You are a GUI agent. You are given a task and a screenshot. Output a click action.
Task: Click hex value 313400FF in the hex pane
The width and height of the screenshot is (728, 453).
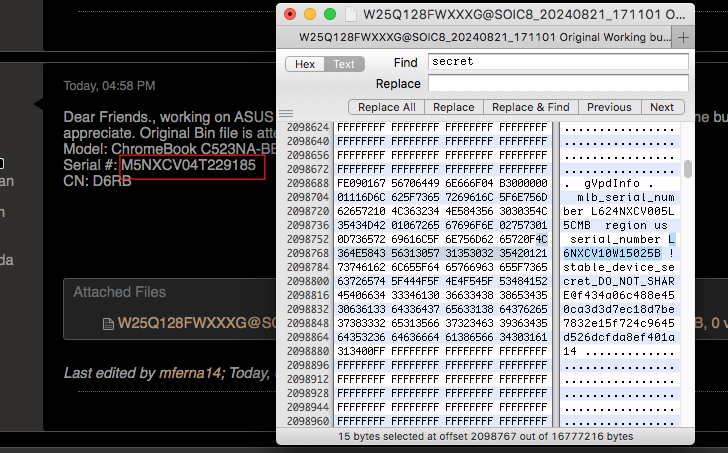[x=361, y=351]
